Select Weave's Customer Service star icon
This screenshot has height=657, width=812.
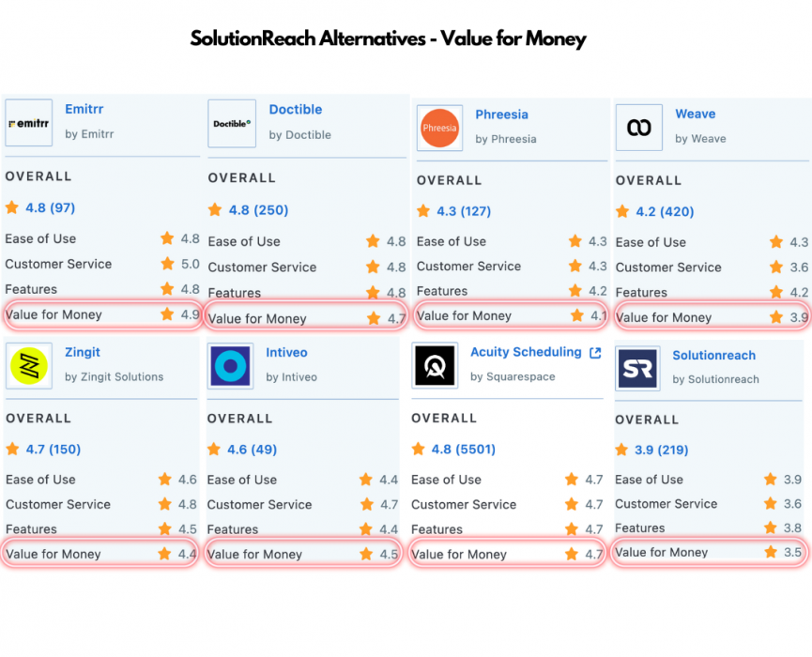point(775,267)
